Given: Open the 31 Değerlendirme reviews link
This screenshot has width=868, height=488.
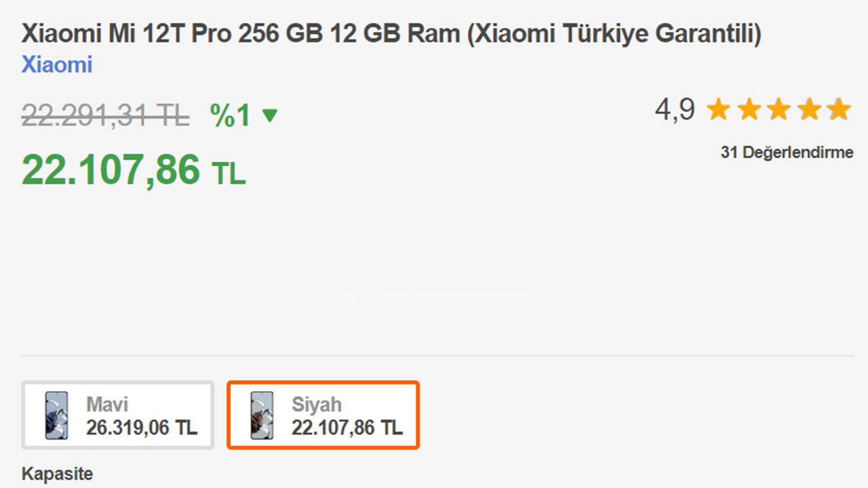Looking at the screenshot, I should [787, 152].
